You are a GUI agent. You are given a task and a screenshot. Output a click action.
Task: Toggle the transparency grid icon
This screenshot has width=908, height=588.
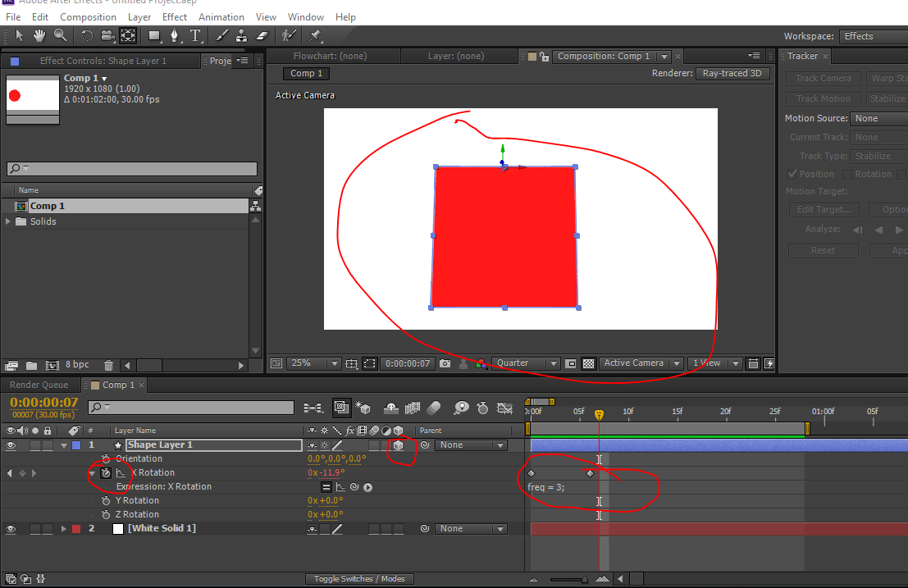(x=588, y=363)
